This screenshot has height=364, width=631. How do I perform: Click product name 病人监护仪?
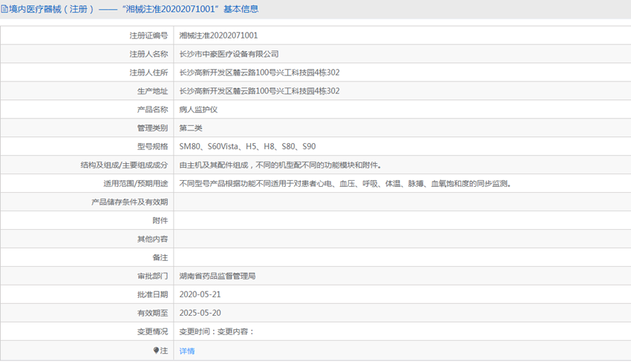(x=198, y=109)
